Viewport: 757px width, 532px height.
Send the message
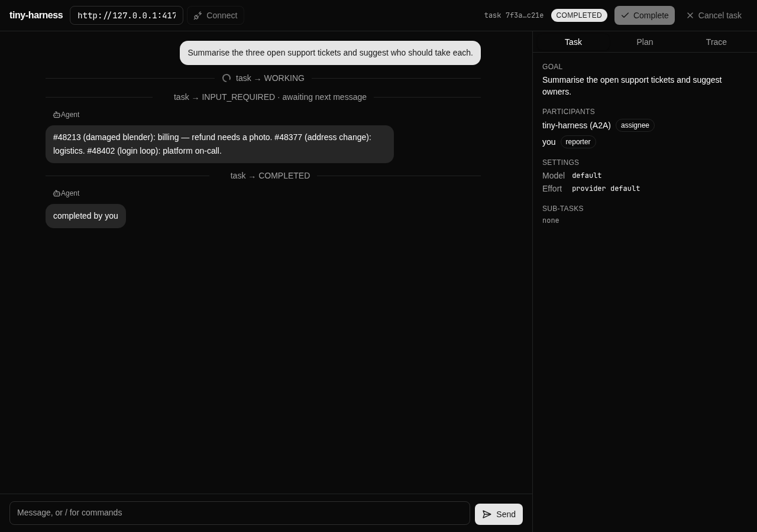(499, 514)
